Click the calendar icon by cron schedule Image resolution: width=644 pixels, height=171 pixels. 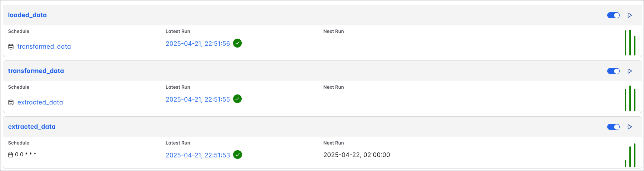coord(11,155)
